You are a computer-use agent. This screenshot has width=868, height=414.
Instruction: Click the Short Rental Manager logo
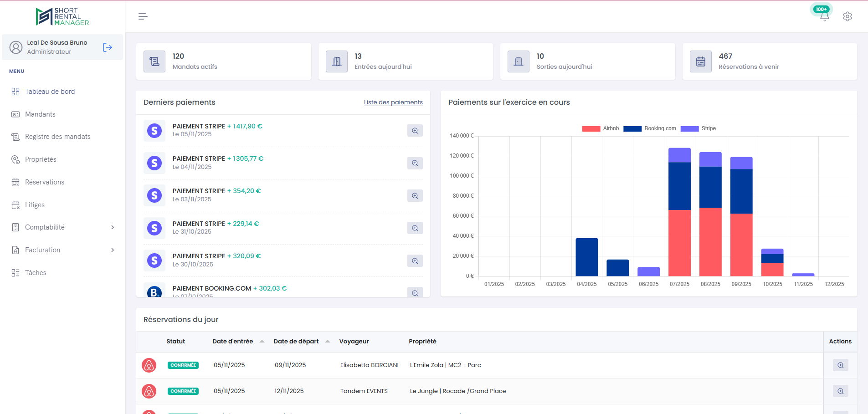(x=62, y=16)
